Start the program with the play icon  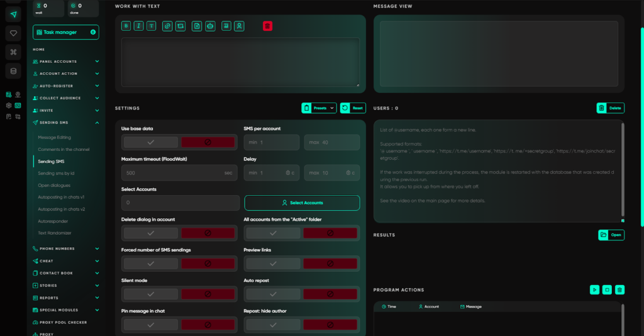point(594,289)
